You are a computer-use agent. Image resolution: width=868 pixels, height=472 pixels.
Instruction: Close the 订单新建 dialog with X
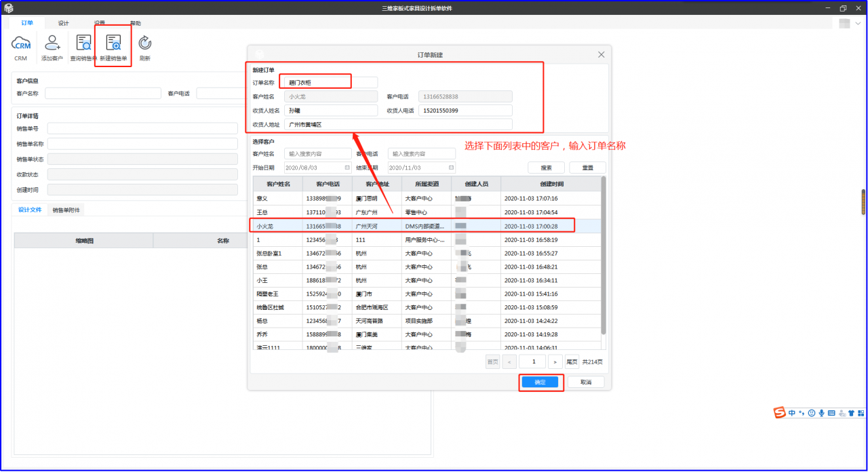[x=601, y=54]
